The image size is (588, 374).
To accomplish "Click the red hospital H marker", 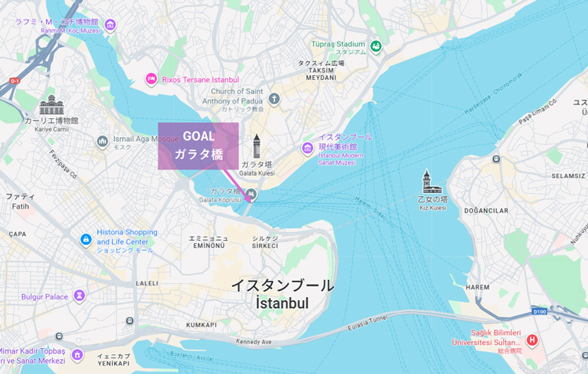I will click(532, 340).
